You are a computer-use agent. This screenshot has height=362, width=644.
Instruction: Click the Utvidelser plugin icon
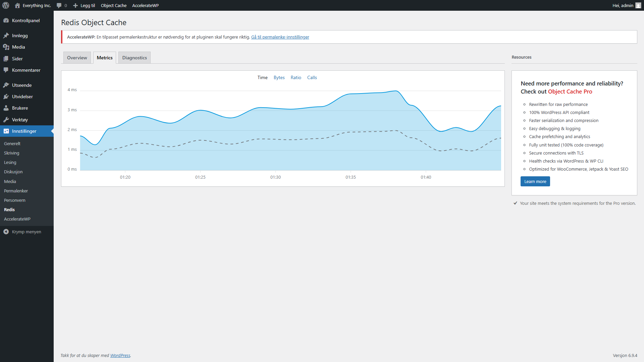coord(6,97)
